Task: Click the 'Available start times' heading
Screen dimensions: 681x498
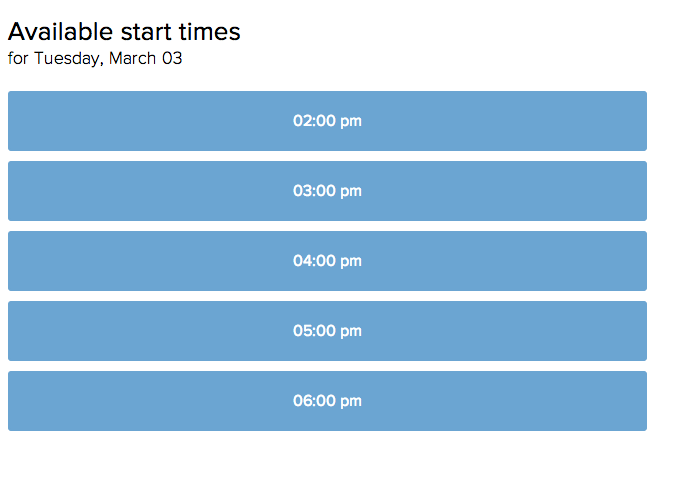Action: coord(124,32)
